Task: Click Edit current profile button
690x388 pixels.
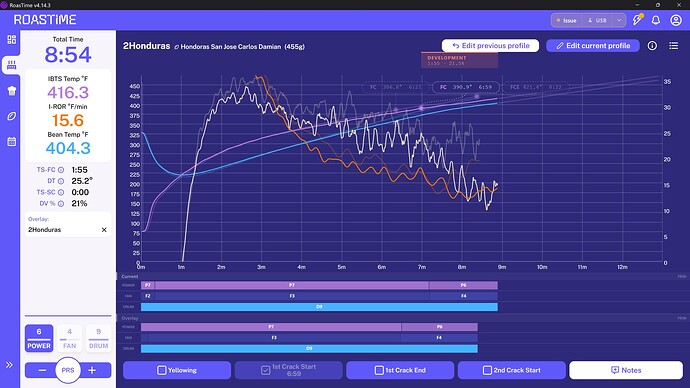Action: [593, 46]
